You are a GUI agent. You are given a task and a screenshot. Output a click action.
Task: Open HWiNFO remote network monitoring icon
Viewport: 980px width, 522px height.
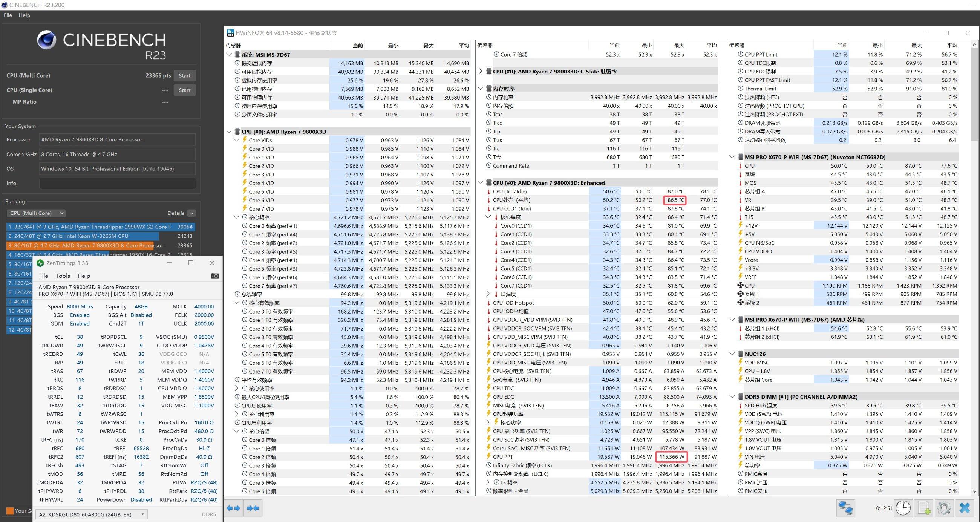(x=845, y=508)
